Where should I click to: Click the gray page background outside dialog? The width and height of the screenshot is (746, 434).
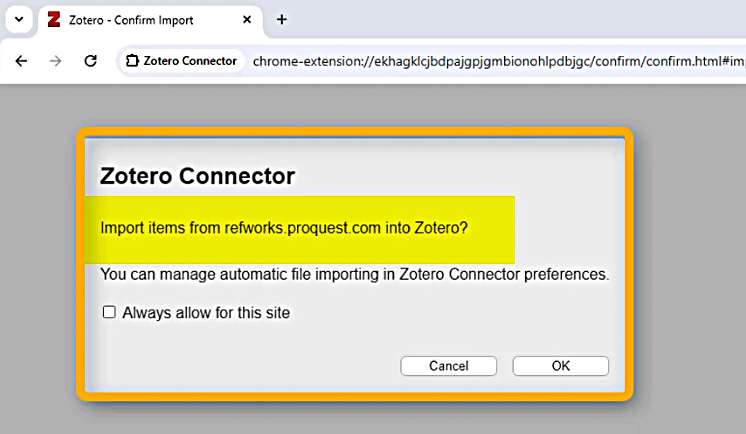680,250
